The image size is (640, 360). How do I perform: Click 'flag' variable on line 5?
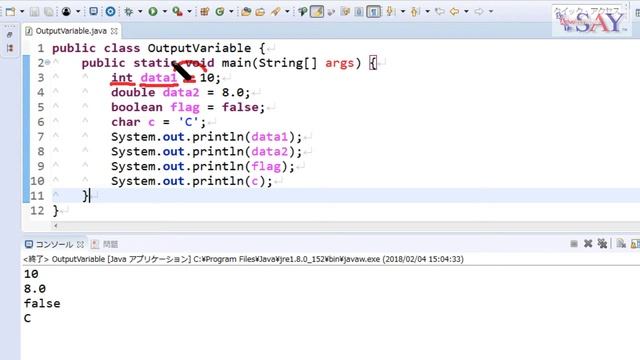185,107
